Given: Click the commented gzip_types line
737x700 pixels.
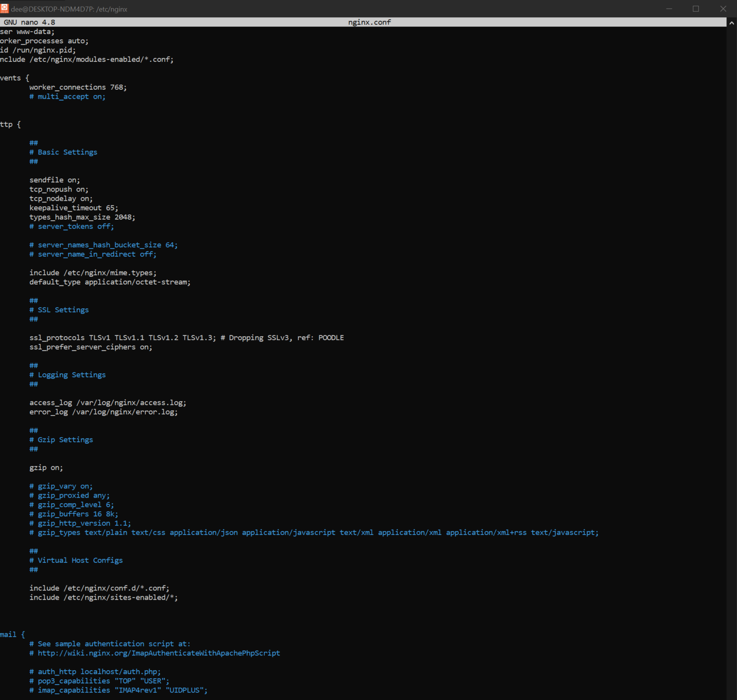Looking at the screenshot, I should pos(314,533).
